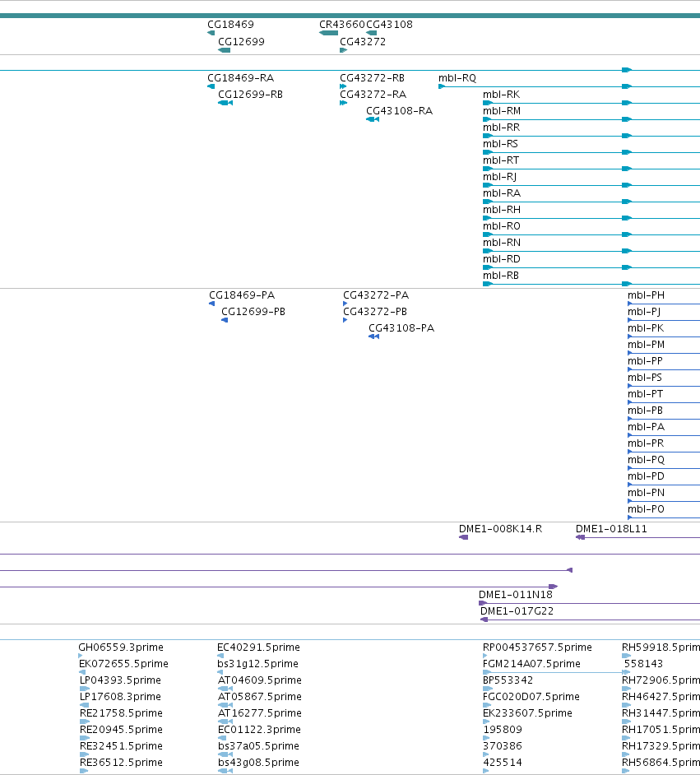Click the mbl-PA protein label

coord(647,427)
